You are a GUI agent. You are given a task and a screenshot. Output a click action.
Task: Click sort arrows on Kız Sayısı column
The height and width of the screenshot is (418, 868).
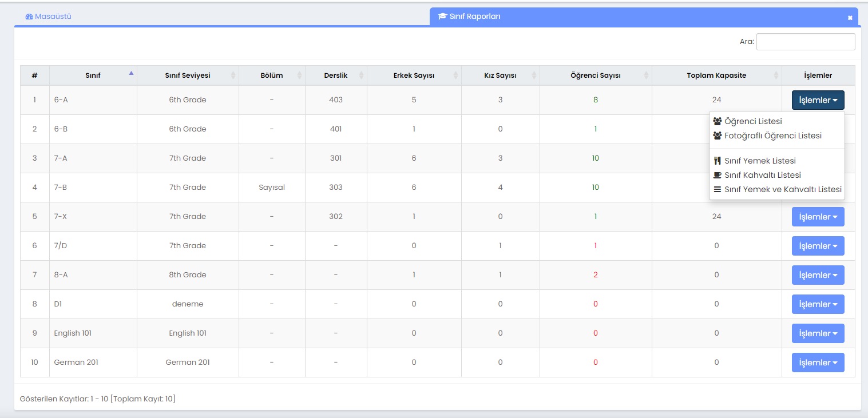tap(534, 75)
